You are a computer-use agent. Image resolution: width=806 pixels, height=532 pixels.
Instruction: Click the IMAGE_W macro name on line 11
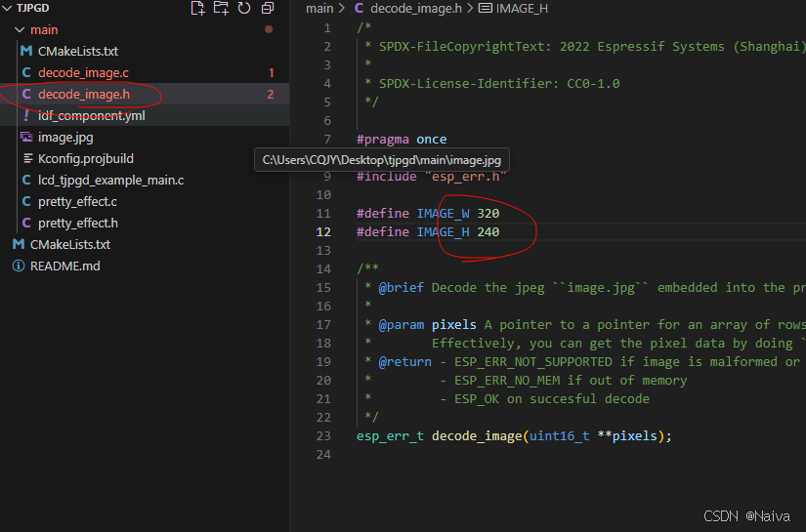443,214
